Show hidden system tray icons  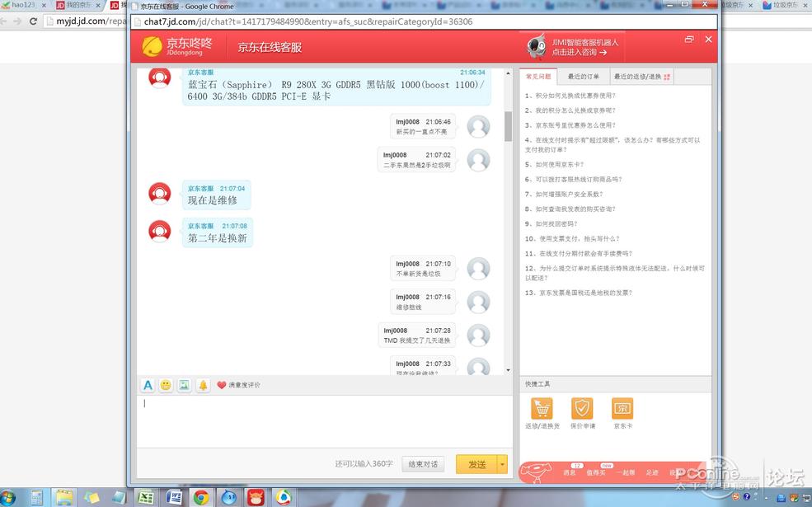tap(768, 498)
